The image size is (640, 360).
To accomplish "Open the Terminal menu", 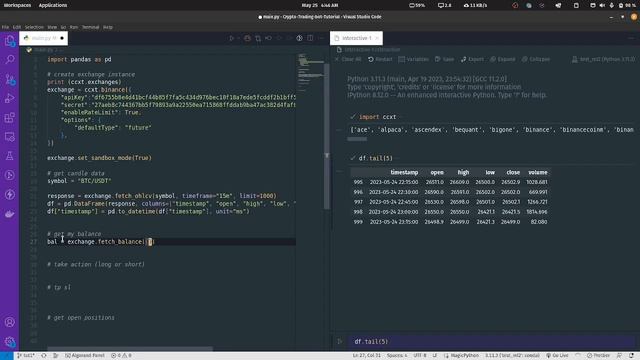I will (91, 27).
